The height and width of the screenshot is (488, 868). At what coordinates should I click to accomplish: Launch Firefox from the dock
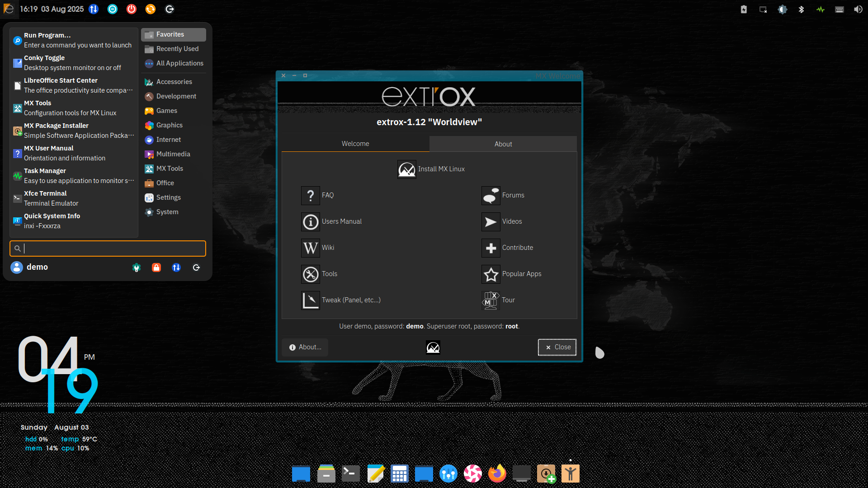(497, 474)
